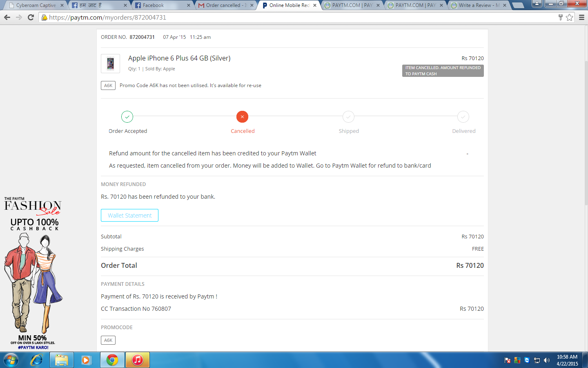Click the Apple iPhone 6 Plus product title
This screenshot has height=368, width=588.
[179, 58]
